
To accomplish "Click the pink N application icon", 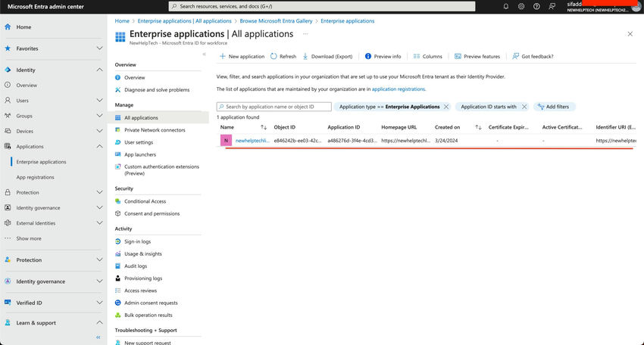I will point(226,140).
